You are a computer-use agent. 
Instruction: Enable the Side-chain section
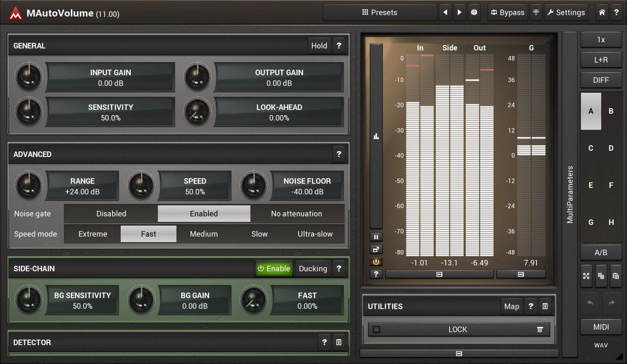(x=274, y=268)
